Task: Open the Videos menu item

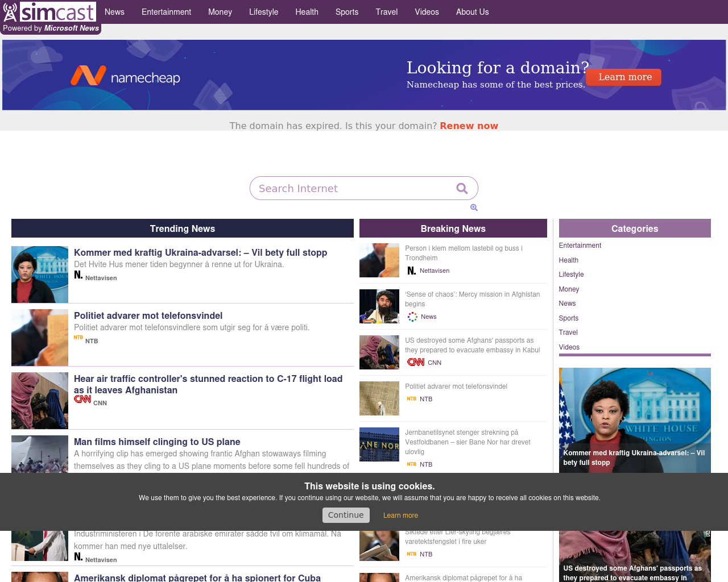Action: coord(427,12)
